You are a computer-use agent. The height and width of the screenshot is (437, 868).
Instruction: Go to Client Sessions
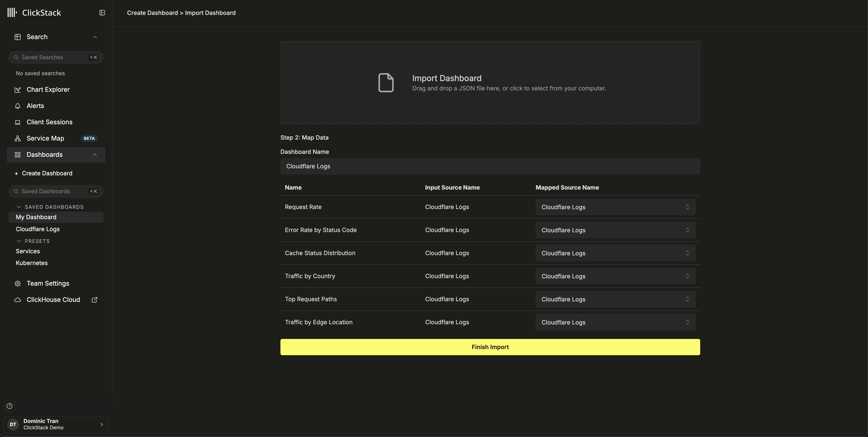49,122
